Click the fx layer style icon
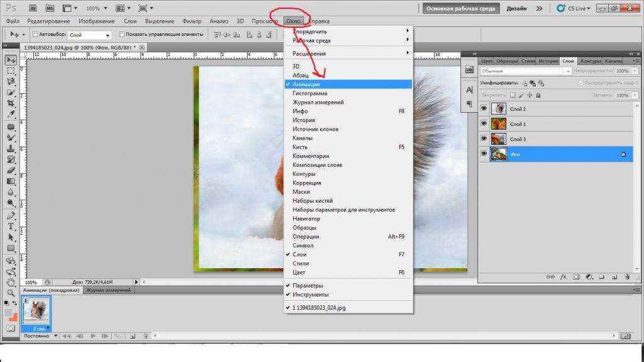Screen dimensions: 644x362 [x=563, y=277]
